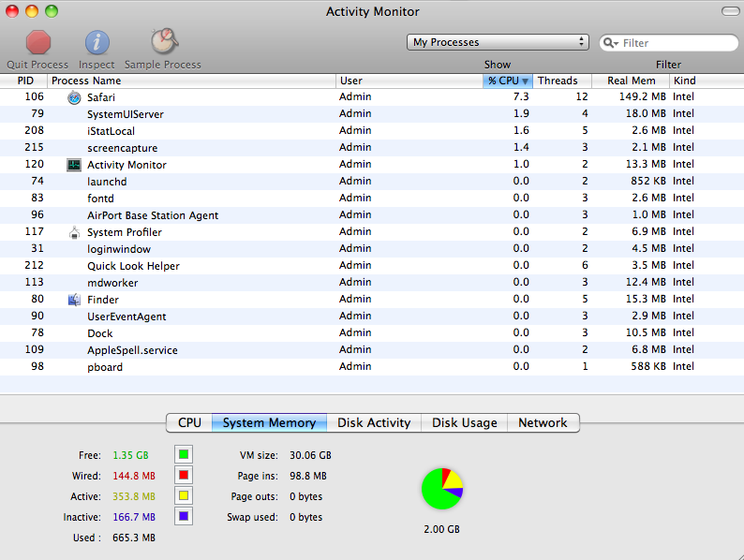Select the screencapture process row
The width and height of the screenshot is (744, 560).
tap(372, 148)
